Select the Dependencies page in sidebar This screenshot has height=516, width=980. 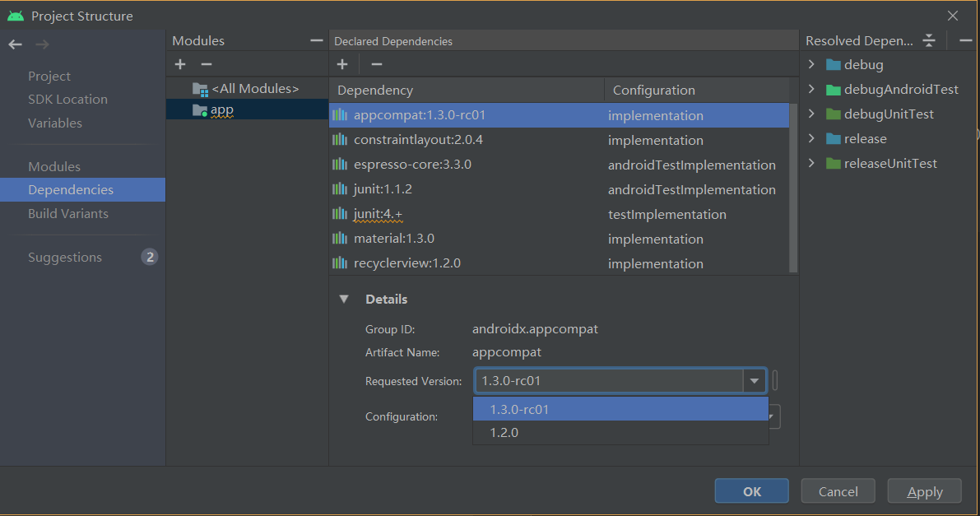click(82, 189)
